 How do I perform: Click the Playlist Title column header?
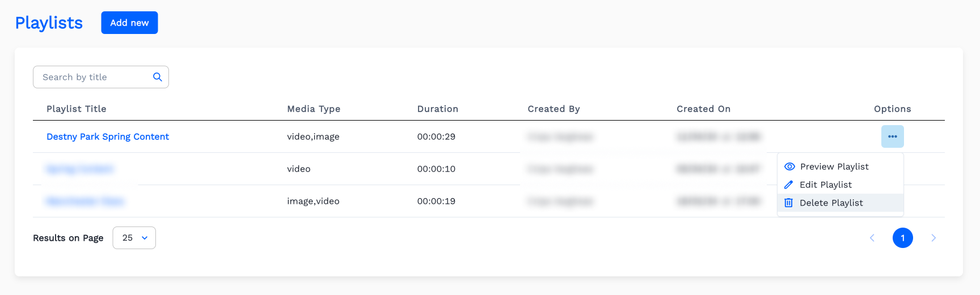pyautogui.click(x=77, y=109)
